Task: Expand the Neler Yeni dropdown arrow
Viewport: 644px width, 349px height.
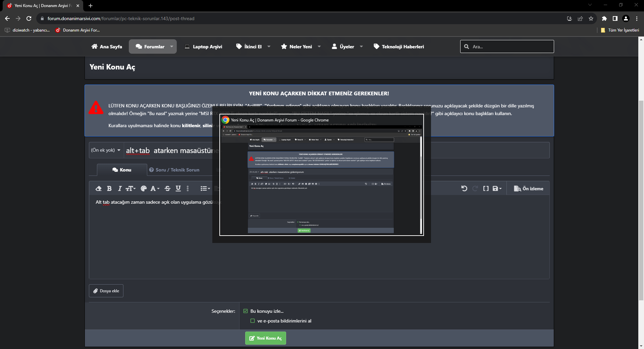Action: tap(319, 47)
